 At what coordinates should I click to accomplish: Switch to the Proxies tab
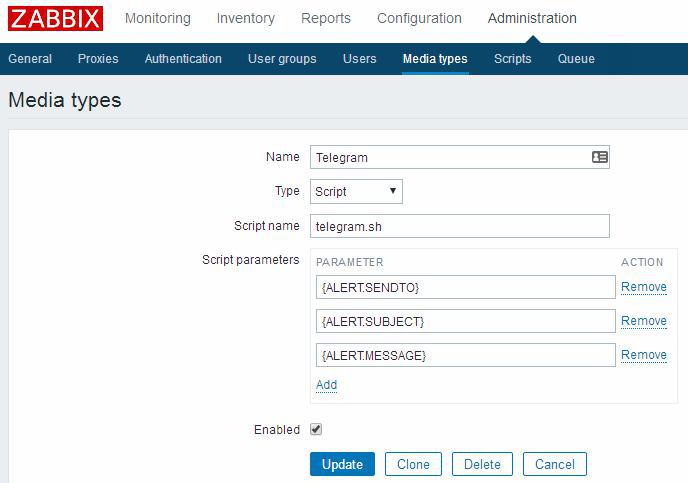pos(98,59)
